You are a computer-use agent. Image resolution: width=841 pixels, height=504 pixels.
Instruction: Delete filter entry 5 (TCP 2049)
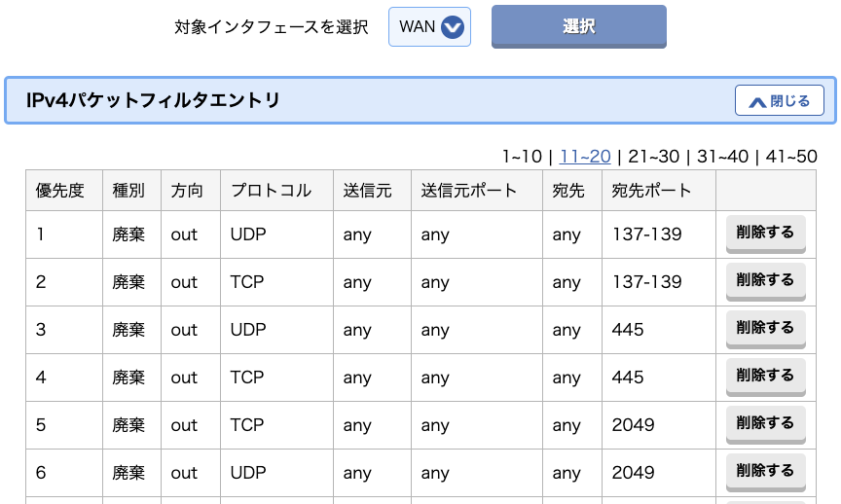pyautogui.click(x=765, y=423)
